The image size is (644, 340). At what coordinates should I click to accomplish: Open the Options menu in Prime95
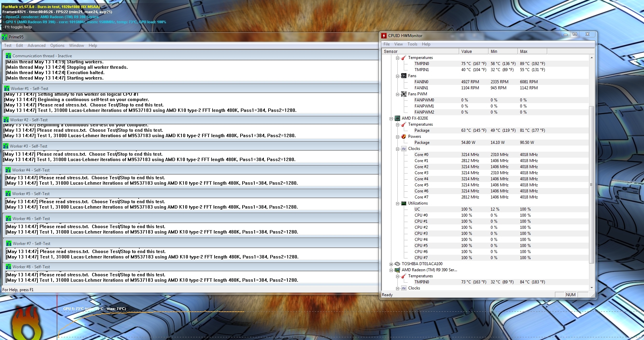(x=57, y=45)
